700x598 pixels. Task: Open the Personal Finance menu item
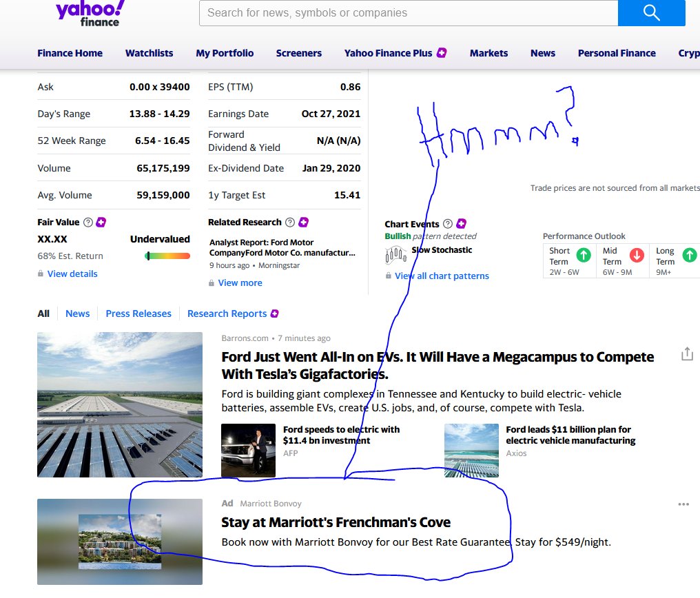click(617, 53)
